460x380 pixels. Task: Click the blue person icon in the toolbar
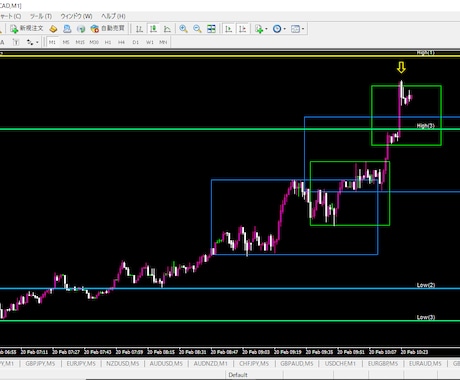(67, 29)
